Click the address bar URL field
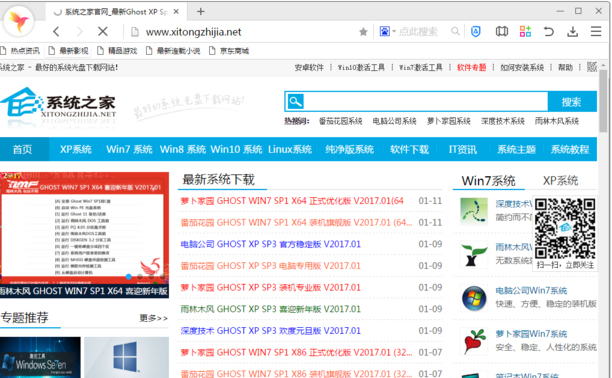Screen dimensions: 612x378 242,32
